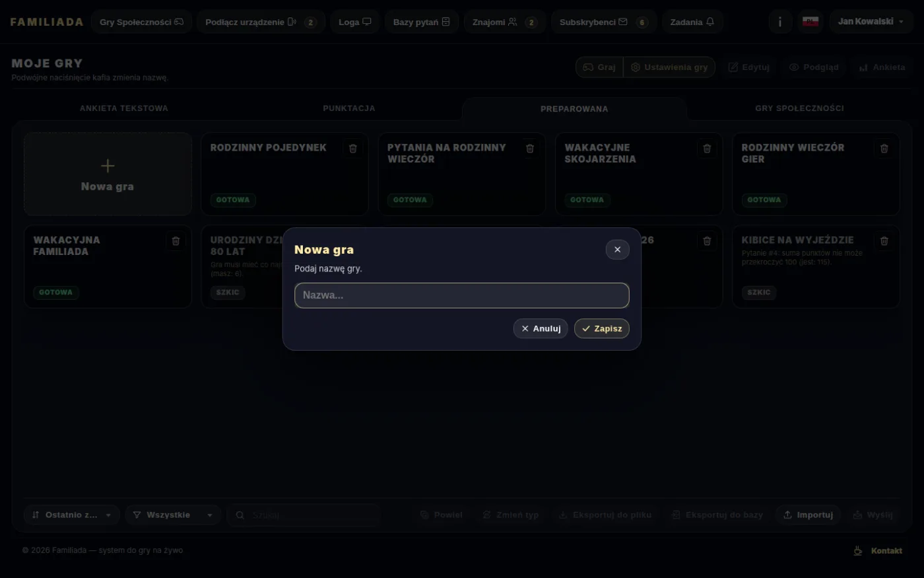This screenshot has height=578, width=924.
Task: Focus the Nazwa... game name field
Action: coord(462,295)
